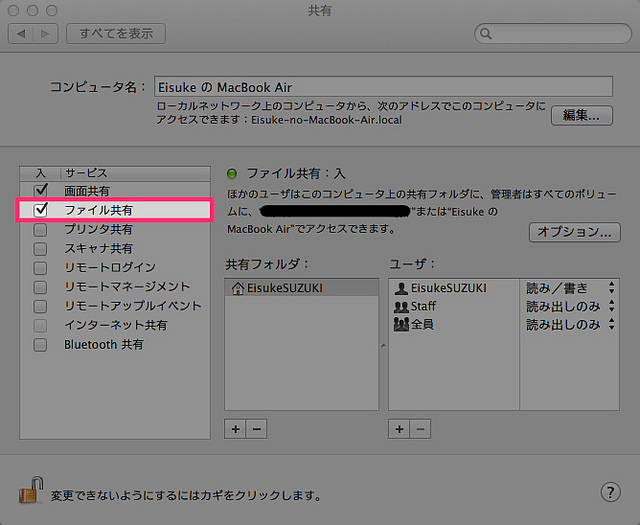Screen dimensions: 640x525
Task: Click the magnifier icon in search box
Action: pyautogui.click(x=485, y=33)
